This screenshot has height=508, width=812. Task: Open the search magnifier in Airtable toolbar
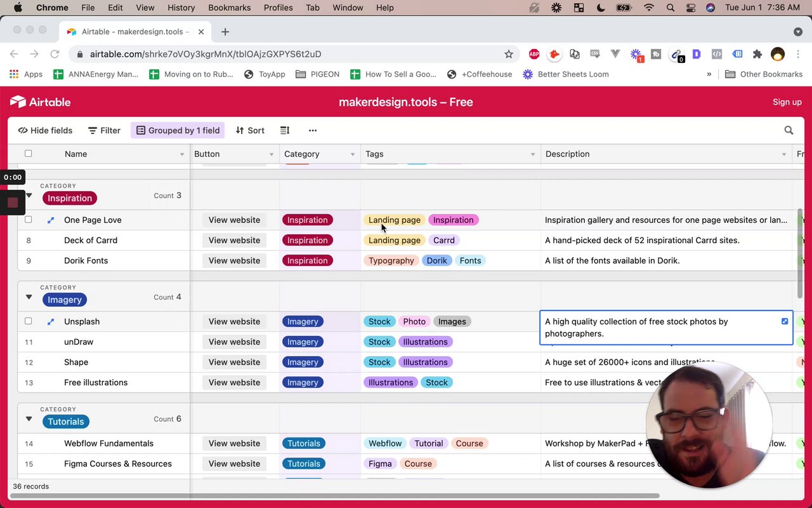(x=789, y=130)
